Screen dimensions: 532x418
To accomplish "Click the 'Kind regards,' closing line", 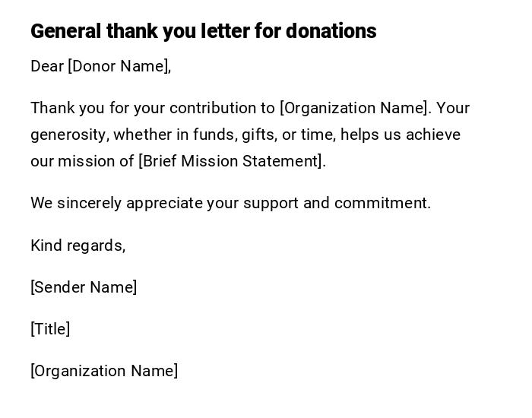I will (78, 245).
